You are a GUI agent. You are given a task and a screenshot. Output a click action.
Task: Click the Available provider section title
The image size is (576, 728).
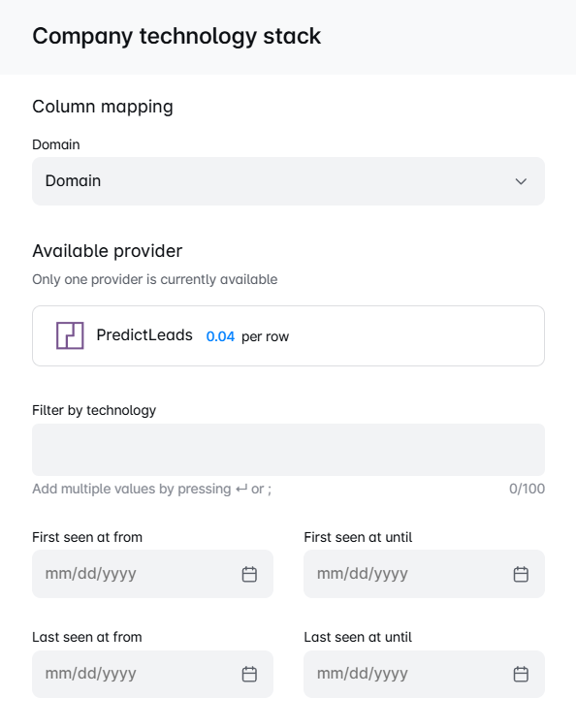(108, 251)
